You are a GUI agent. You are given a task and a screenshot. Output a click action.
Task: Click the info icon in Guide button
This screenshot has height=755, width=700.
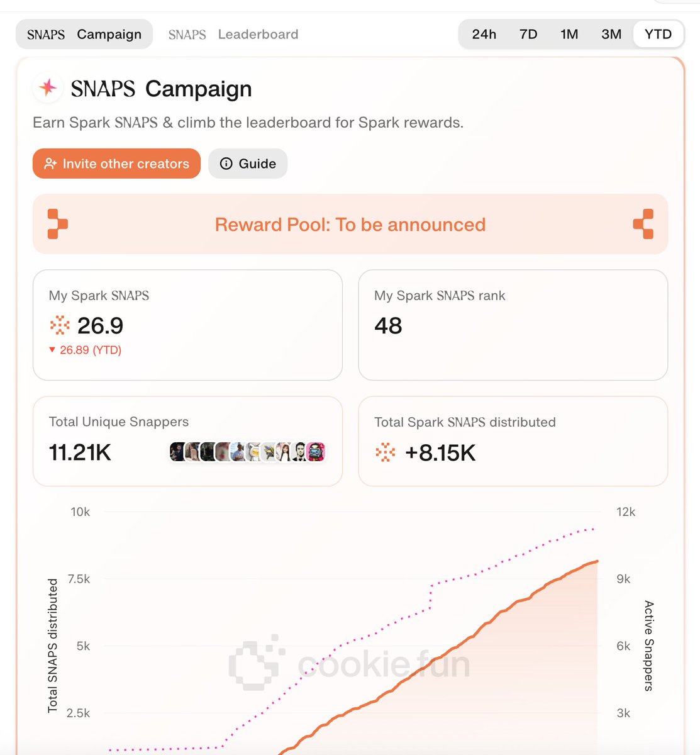(x=226, y=164)
